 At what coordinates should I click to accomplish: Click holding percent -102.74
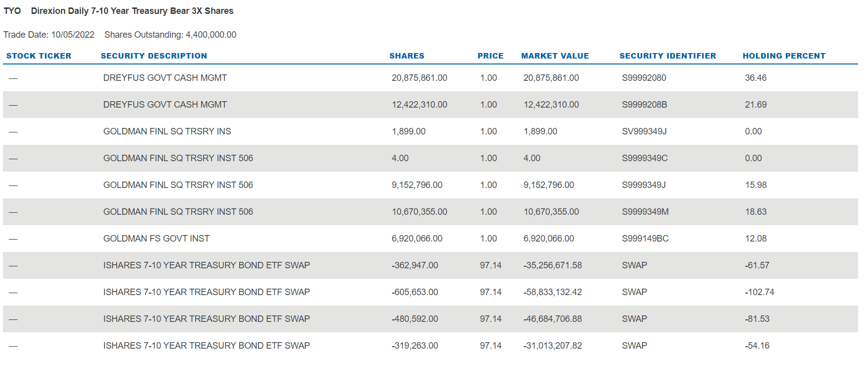point(759,292)
